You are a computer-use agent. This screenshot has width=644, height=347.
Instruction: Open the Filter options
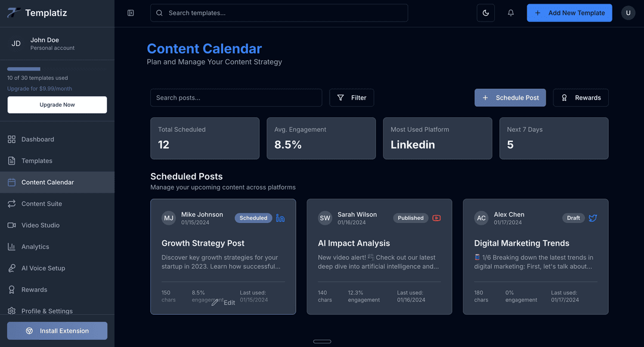352,98
